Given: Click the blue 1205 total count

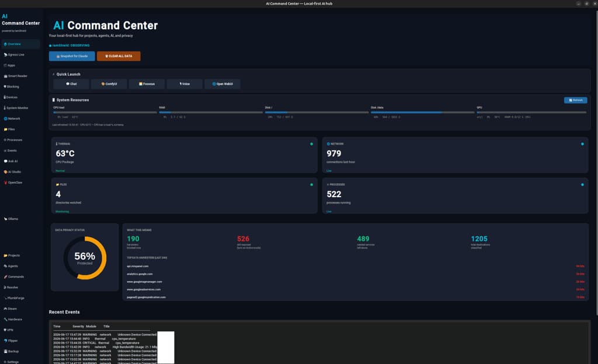Looking at the screenshot, I should [x=479, y=239].
